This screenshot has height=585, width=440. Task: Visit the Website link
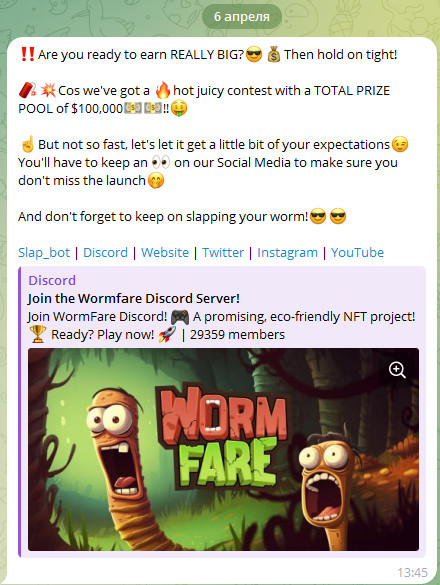pyautogui.click(x=165, y=253)
